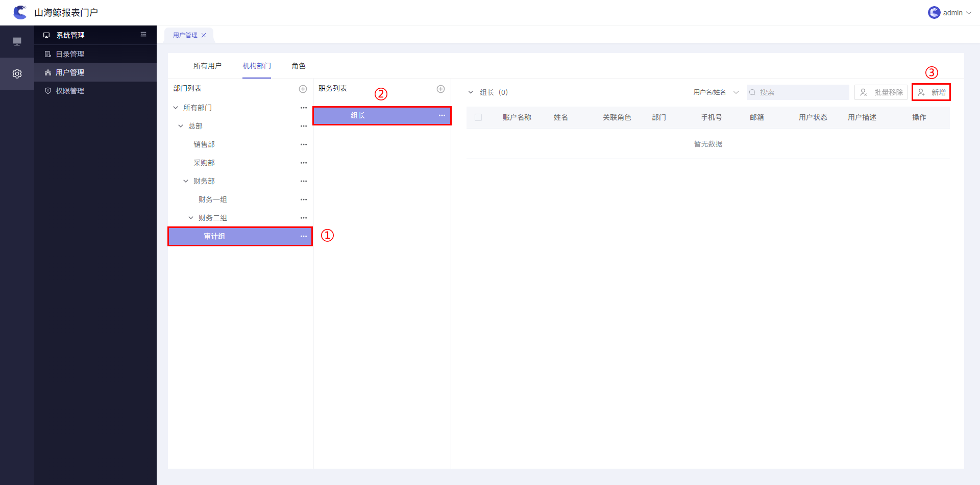
Task: Collapse the 所有部门 tree node
Action: point(176,108)
